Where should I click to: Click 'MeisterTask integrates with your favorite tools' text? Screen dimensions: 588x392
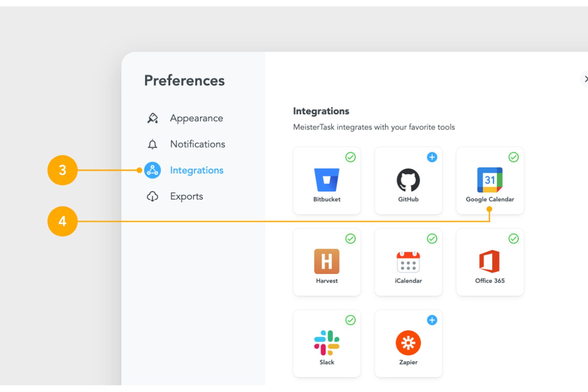374,127
